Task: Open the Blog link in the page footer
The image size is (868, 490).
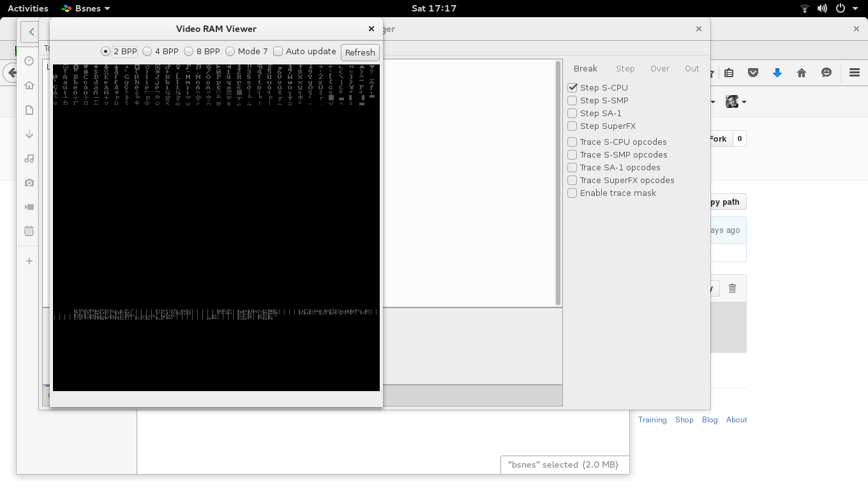Action: tap(710, 420)
